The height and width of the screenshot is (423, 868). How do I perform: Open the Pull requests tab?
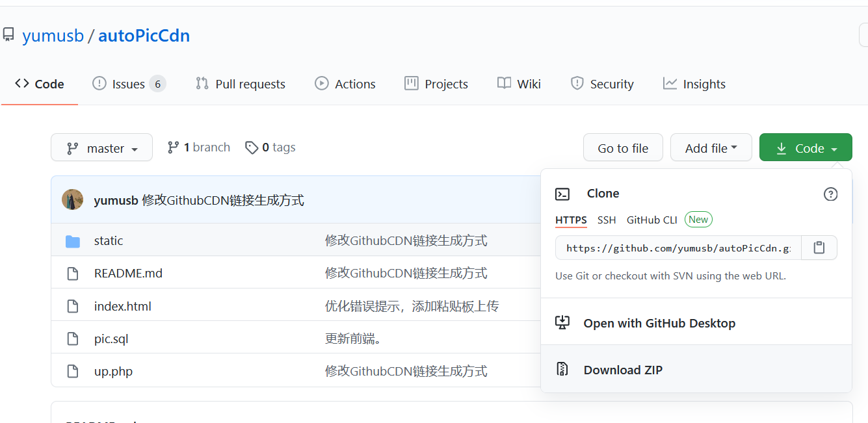(241, 84)
